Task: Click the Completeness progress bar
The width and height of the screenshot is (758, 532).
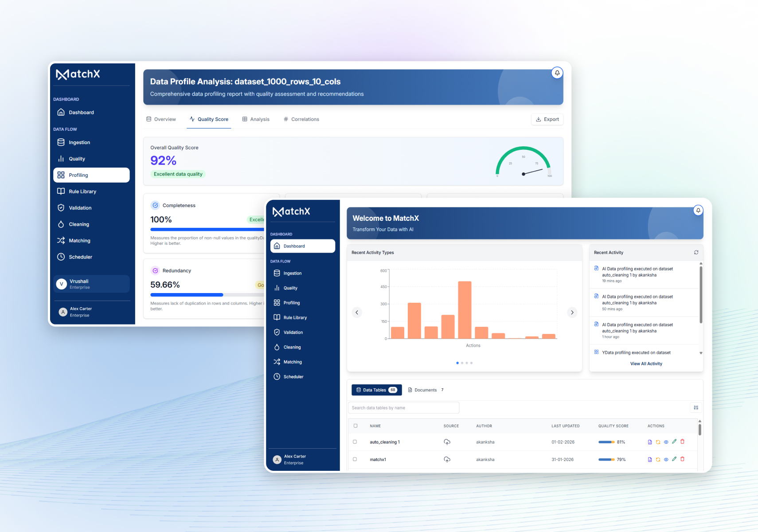Action: [207, 229]
